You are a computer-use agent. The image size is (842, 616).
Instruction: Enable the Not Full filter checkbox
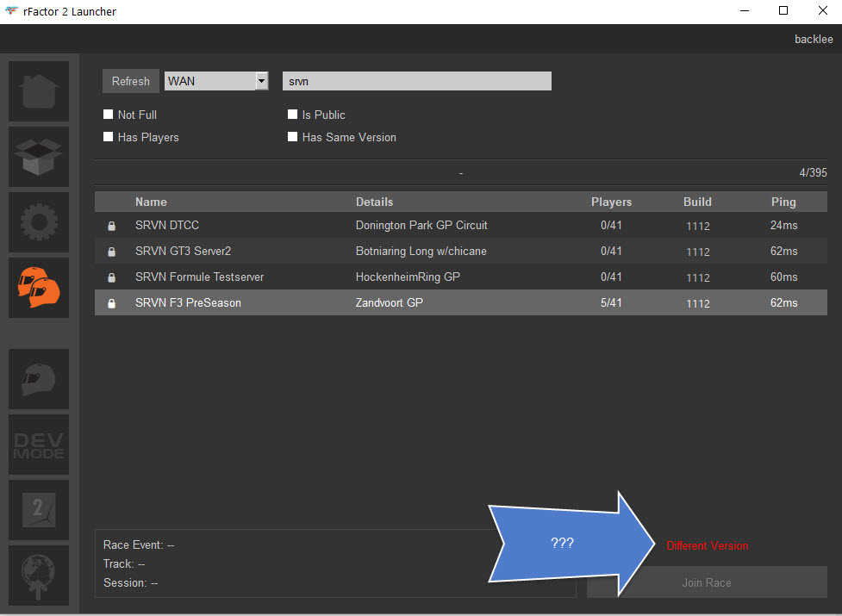point(109,115)
